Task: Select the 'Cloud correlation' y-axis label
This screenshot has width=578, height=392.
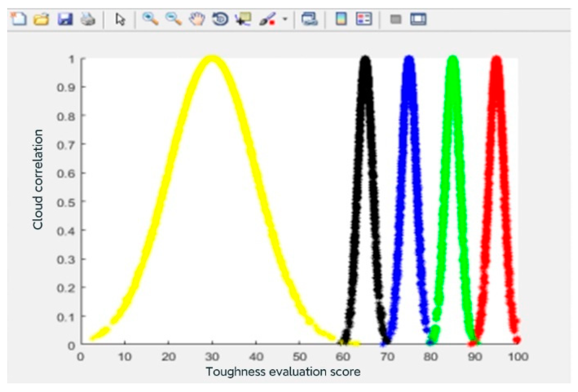Action: (x=38, y=180)
